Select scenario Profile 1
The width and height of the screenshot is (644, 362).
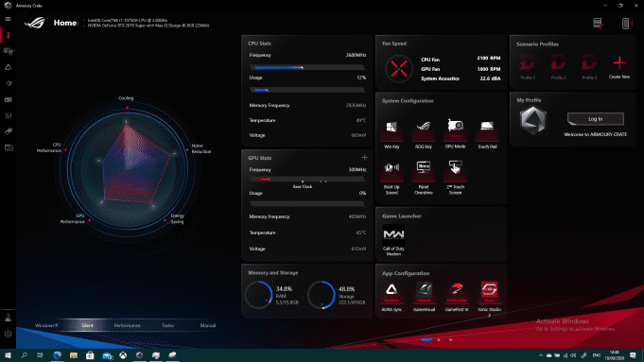coord(528,67)
